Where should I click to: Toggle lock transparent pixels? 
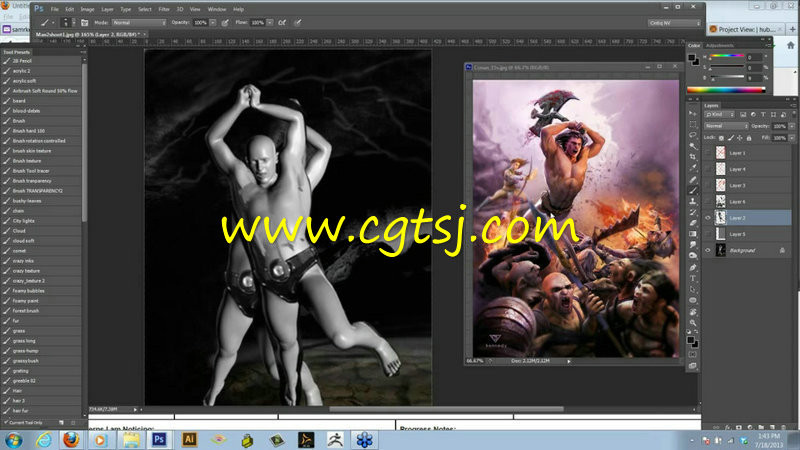click(x=721, y=138)
